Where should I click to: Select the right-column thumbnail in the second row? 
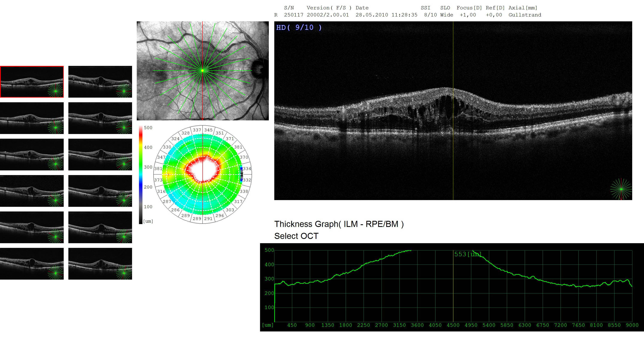pos(100,118)
